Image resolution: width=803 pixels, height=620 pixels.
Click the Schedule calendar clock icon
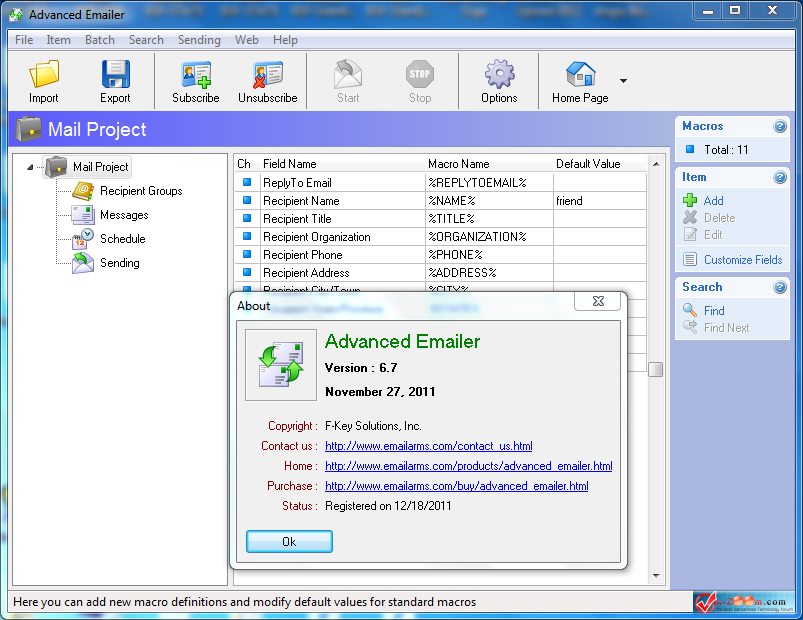click(x=82, y=239)
